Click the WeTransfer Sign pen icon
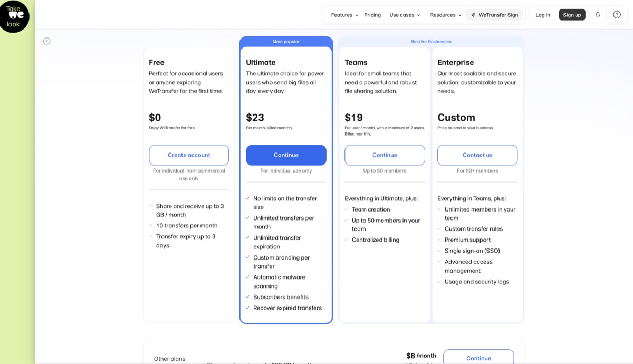 pyautogui.click(x=473, y=15)
